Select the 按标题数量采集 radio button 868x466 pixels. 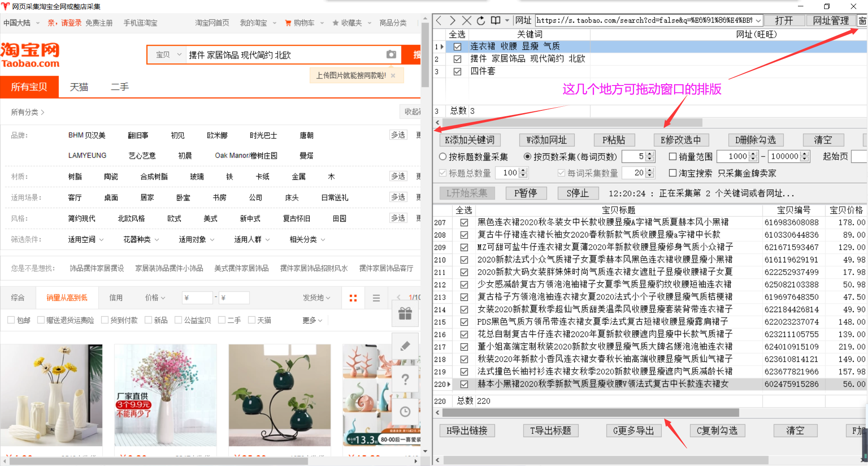pos(442,157)
